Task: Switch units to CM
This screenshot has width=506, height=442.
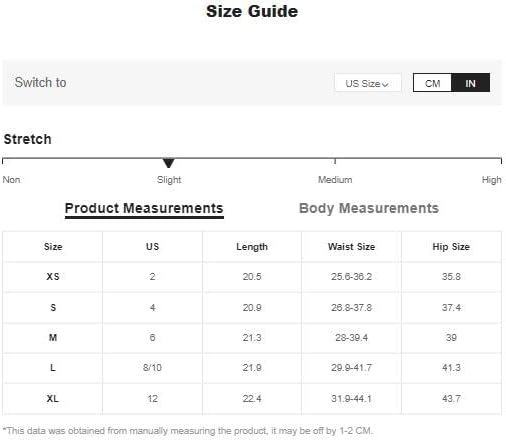Action: click(x=432, y=83)
